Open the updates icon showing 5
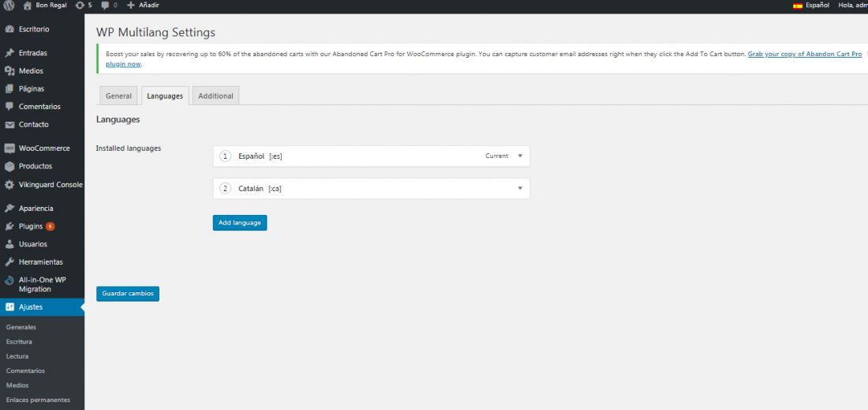Image resolution: width=868 pixels, height=410 pixels. click(80, 5)
